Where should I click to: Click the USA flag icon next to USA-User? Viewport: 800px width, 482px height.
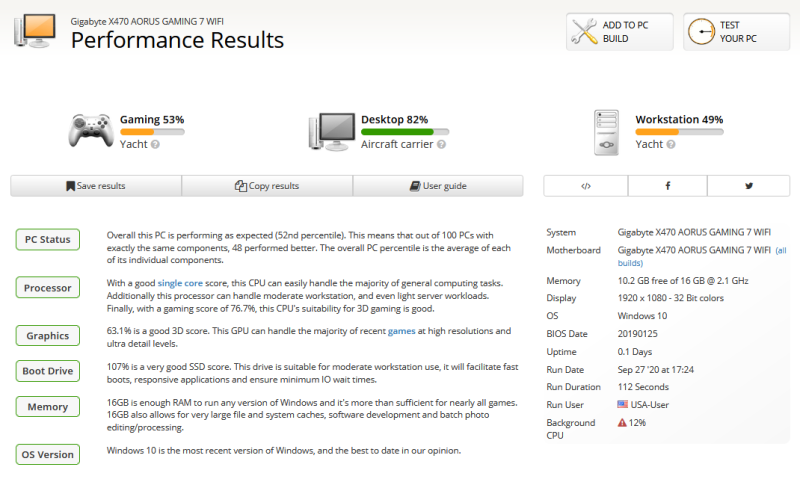(622, 404)
